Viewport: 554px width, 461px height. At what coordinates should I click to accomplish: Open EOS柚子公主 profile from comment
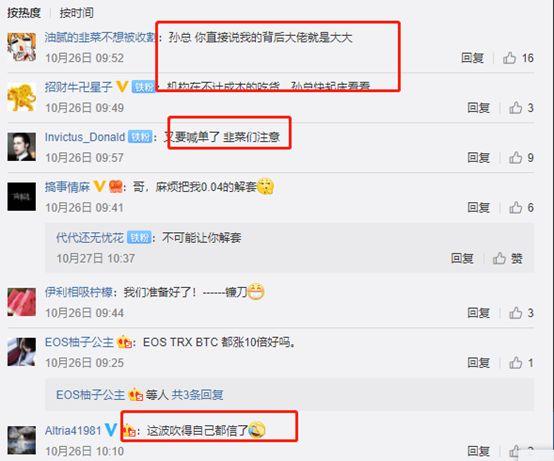pos(79,342)
